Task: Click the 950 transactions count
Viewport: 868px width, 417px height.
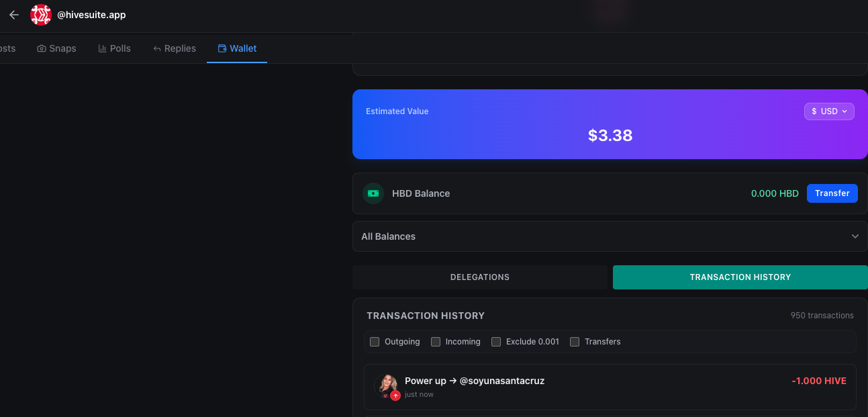Action: coord(822,316)
